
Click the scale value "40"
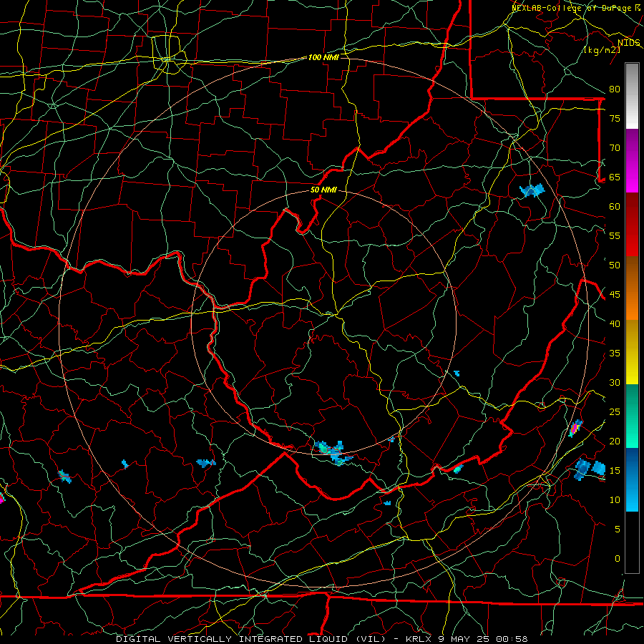615,324
